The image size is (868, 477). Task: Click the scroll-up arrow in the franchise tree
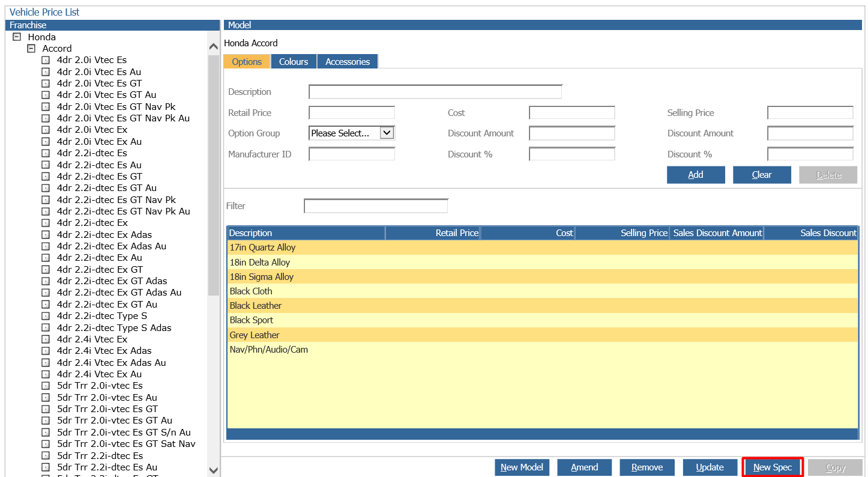tap(214, 47)
